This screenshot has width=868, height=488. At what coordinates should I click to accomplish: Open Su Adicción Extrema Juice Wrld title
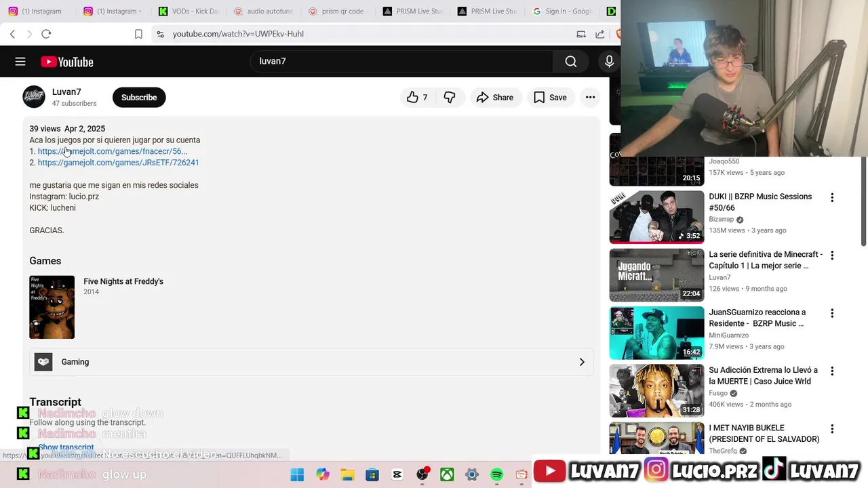[764, 375]
